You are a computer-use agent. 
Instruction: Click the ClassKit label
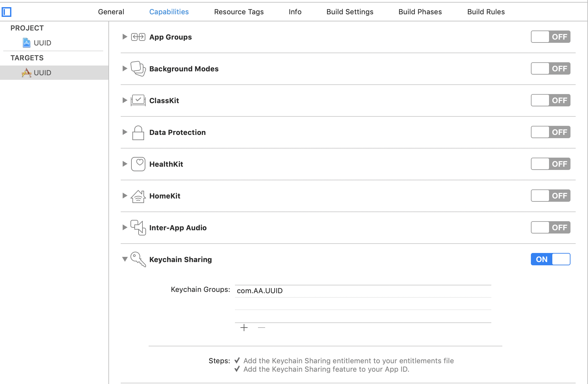[x=164, y=101]
